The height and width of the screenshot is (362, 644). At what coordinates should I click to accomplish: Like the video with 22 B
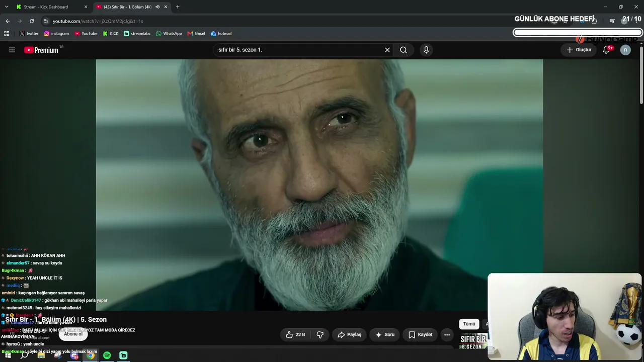tap(295, 334)
